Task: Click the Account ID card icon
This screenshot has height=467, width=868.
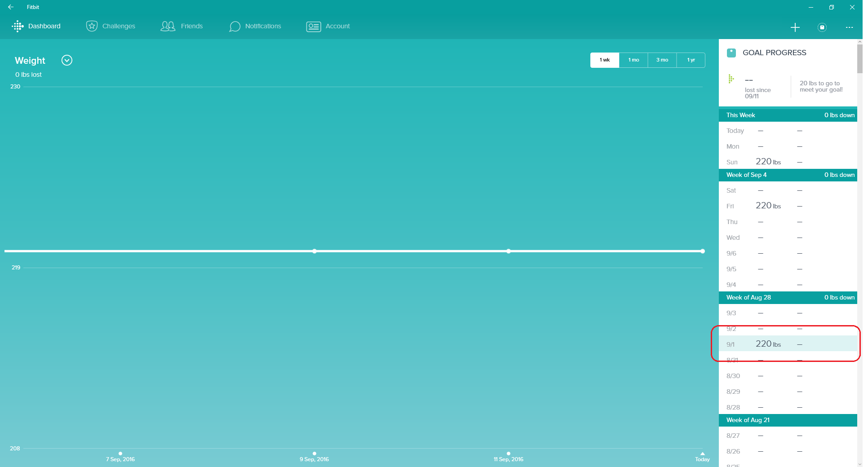Action: 313,26
